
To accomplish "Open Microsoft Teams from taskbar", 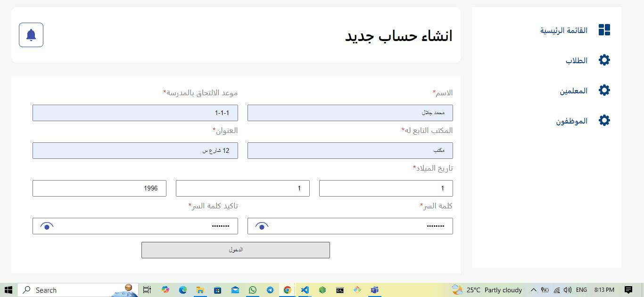I will point(375,290).
